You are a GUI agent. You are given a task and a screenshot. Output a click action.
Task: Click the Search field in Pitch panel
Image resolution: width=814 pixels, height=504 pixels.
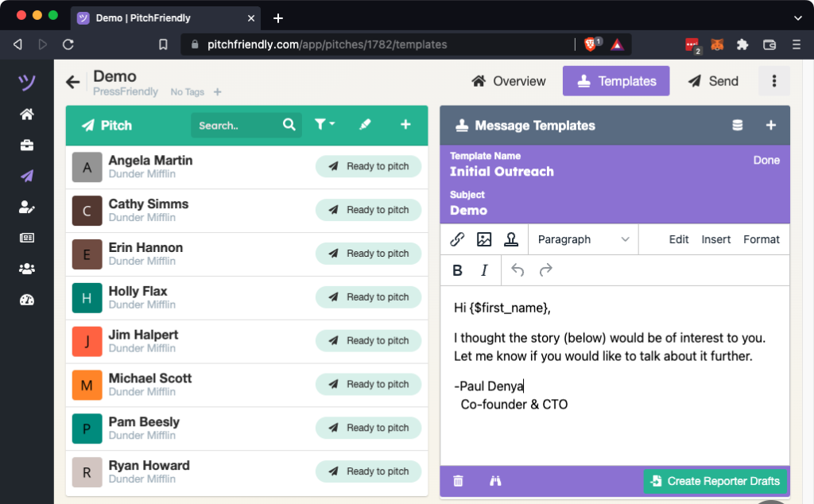[x=236, y=126]
